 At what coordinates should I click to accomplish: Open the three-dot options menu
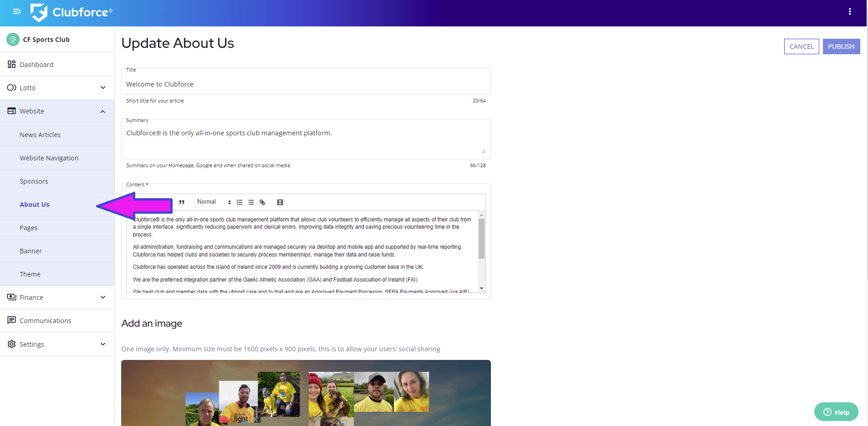coord(850,12)
